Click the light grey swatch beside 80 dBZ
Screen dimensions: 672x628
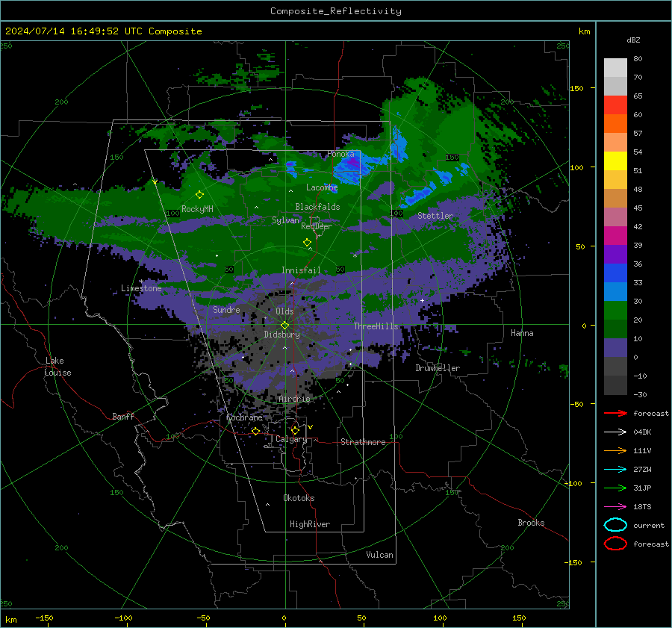[615, 67]
